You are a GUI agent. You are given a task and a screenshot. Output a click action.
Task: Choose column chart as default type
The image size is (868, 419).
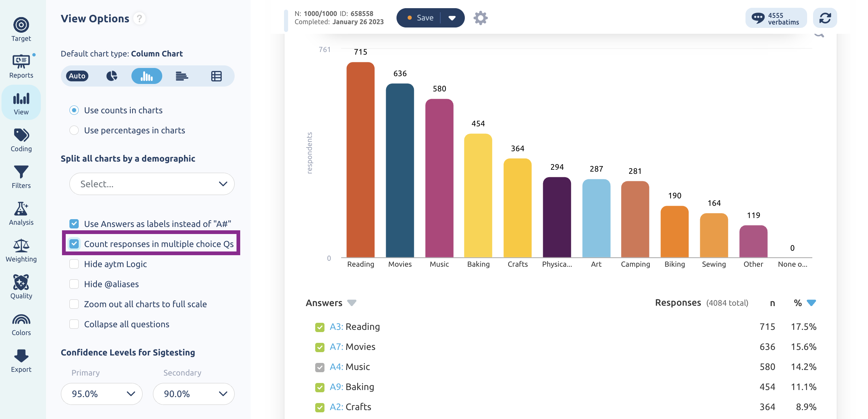click(147, 76)
